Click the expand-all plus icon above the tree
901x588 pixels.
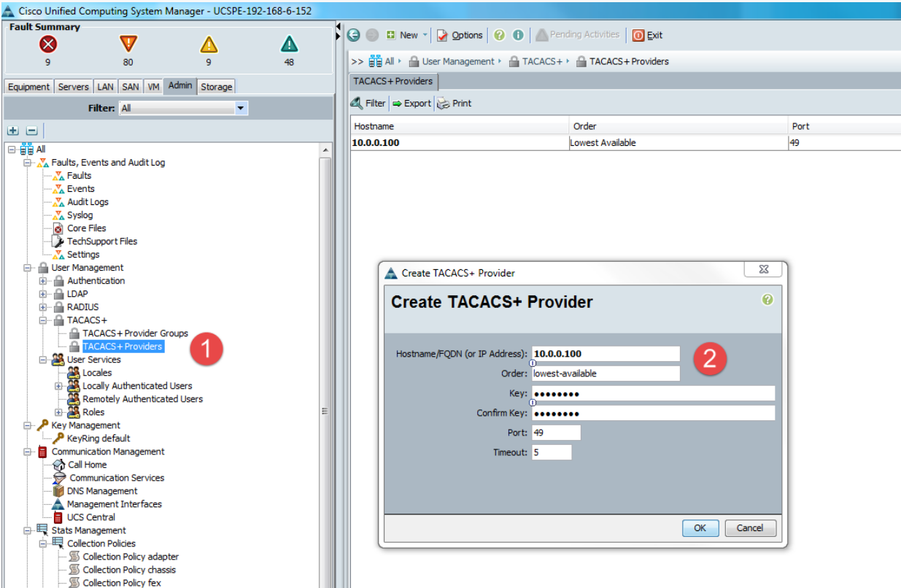pyautogui.click(x=12, y=130)
